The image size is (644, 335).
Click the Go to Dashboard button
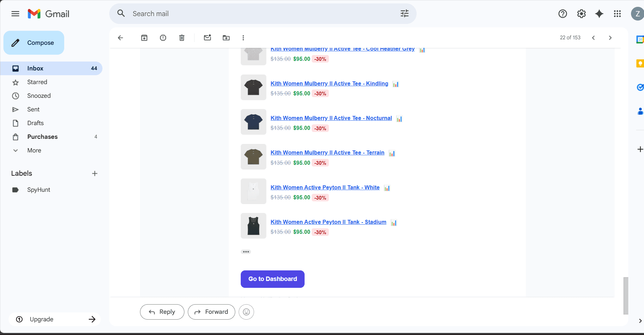(272, 279)
